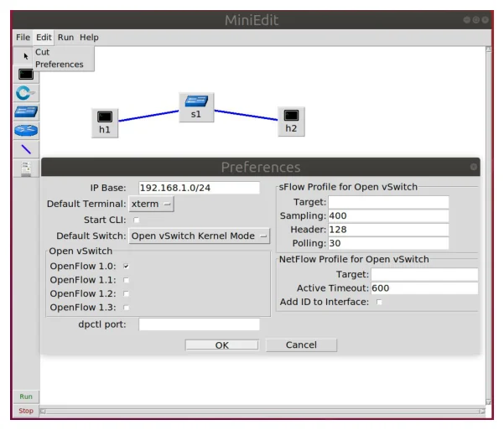Screen dimensions: 504x430
Task: Click the Cancel button
Action: [x=301, y=345]
